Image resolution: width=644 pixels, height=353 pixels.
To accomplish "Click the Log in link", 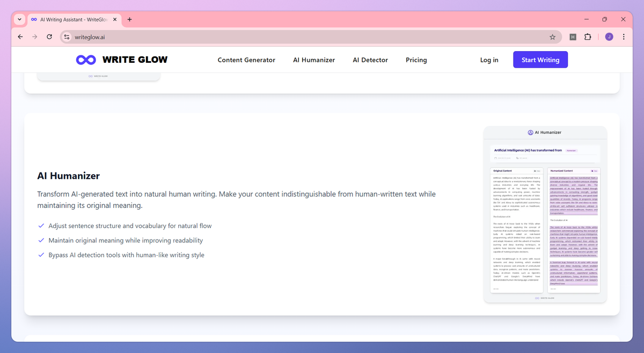I will point(489,60).
